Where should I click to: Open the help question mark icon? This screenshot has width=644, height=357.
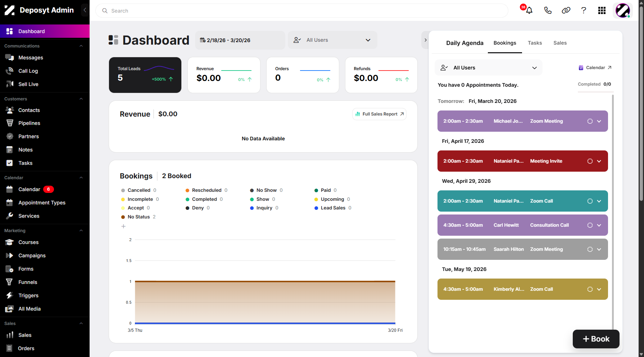(x=584, y=10)
